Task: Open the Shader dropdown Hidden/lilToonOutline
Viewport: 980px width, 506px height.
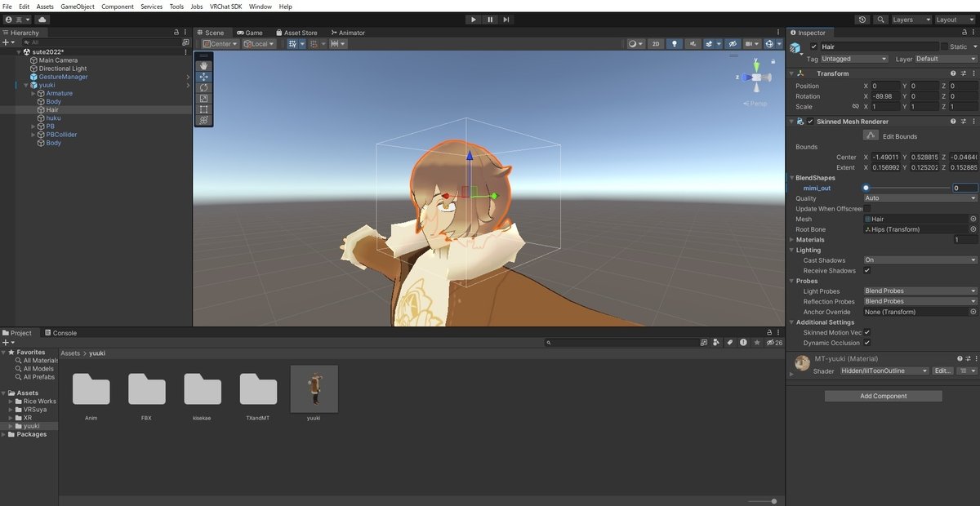Action: pos(884,371)
